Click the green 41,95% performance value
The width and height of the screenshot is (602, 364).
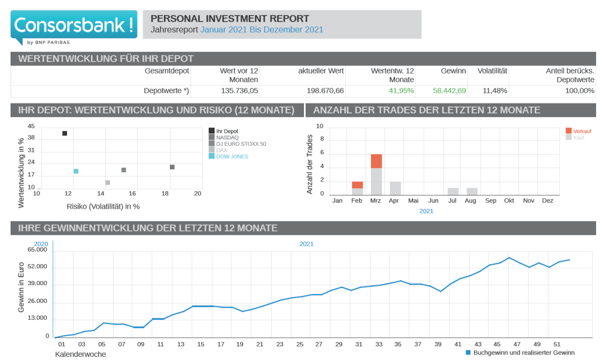[401, 91]
